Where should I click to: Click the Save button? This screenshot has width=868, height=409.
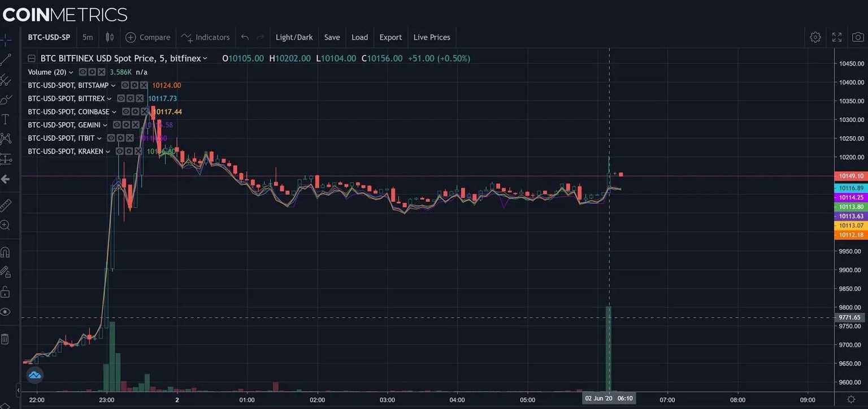tap(332, 37)
